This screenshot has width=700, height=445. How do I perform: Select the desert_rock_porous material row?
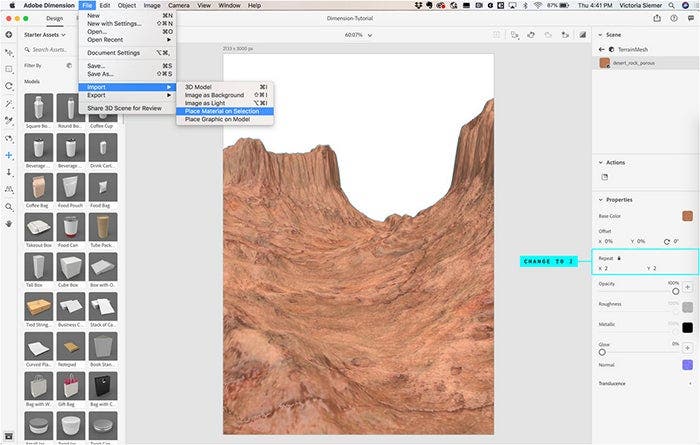click(x=646, y=63)
